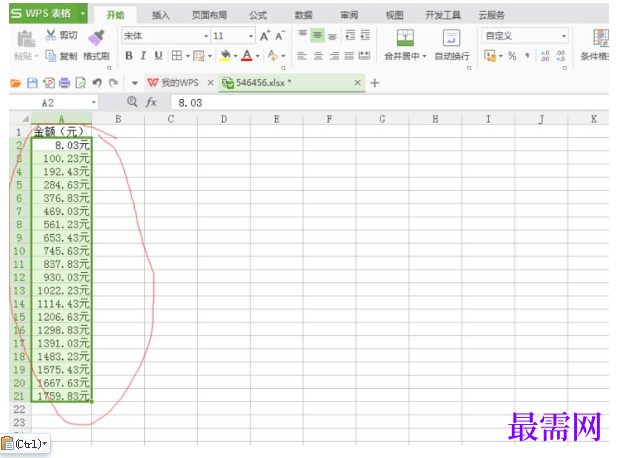Viewport: 620px width, 458px height.
Task: Open the folder icon in quick toolbar
Action: (15, 83)
